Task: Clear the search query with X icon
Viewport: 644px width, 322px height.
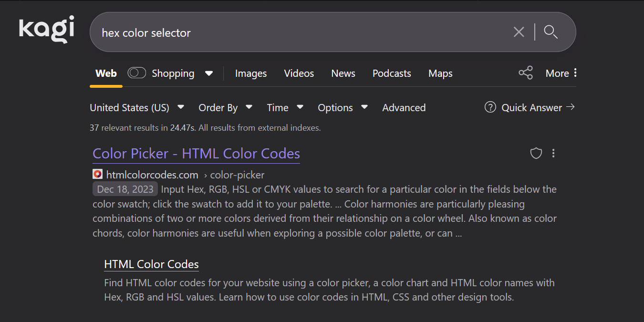Action: (x=519, y=32)
